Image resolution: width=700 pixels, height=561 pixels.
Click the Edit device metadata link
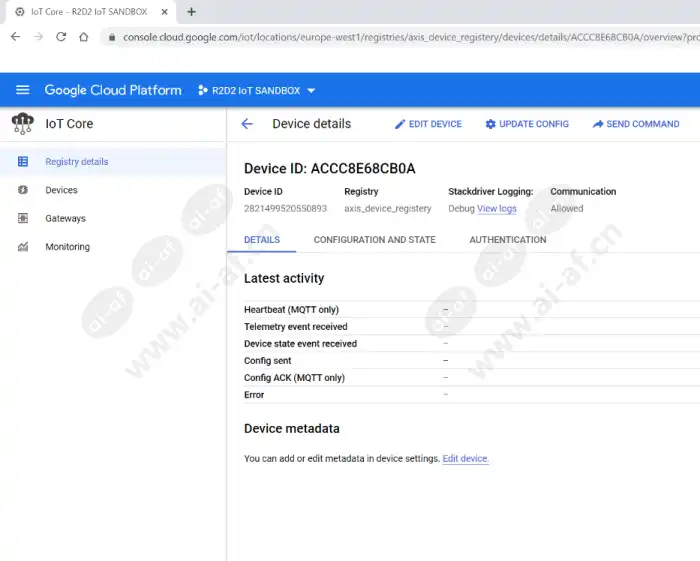point(466,458)
